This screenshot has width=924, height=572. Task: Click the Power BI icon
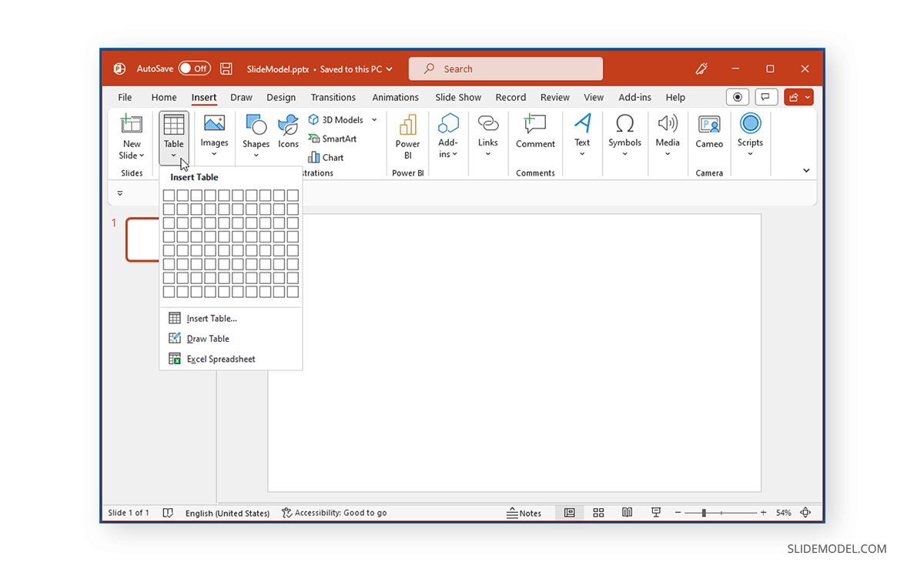pos(407,136)
